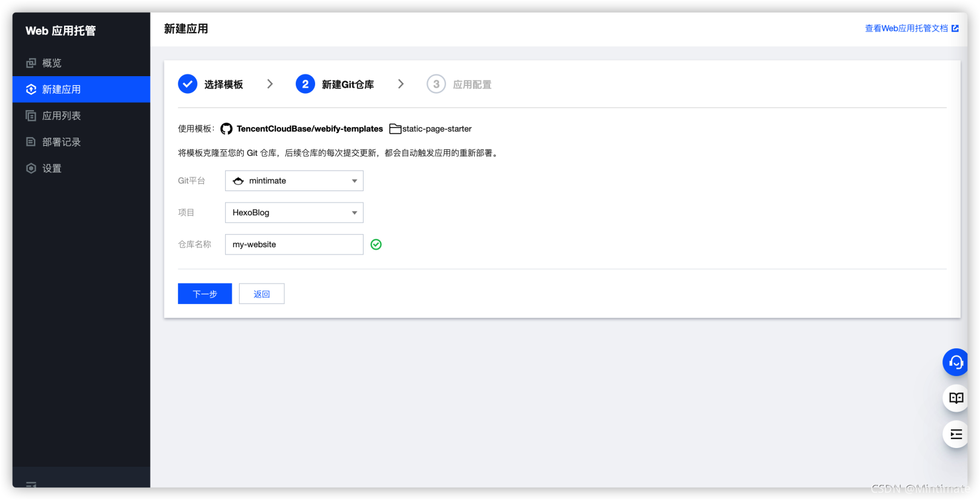
Task: Open 应用列表 in the sidebar
Action: point(81,115)
